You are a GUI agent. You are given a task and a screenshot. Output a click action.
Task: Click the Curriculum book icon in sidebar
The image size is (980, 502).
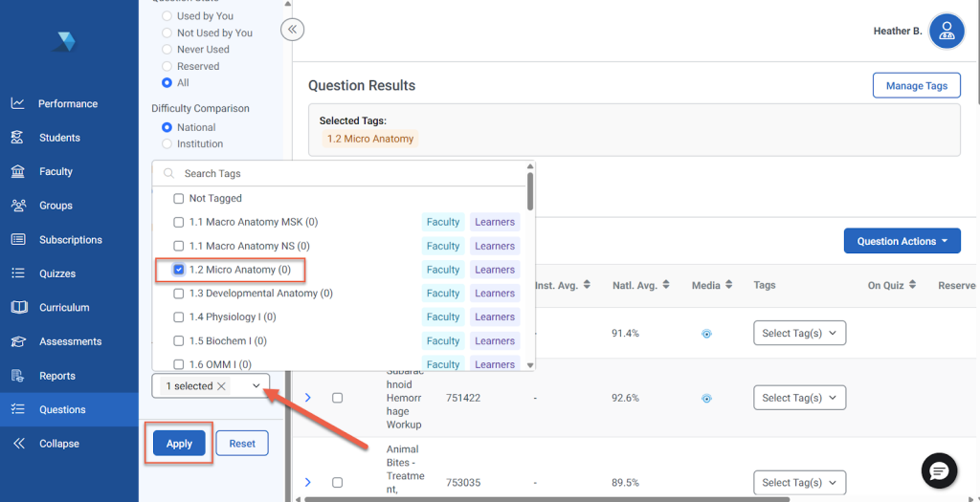click(17, 308)
